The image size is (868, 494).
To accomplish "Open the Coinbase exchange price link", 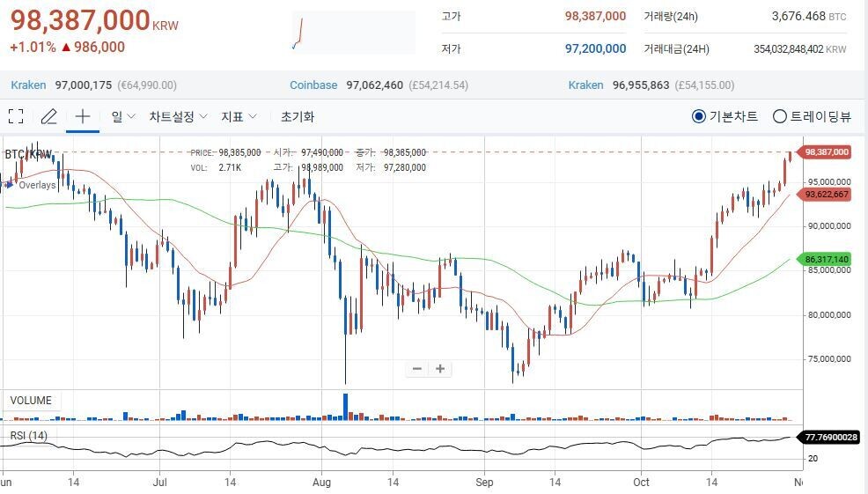I will click(313, 85).
